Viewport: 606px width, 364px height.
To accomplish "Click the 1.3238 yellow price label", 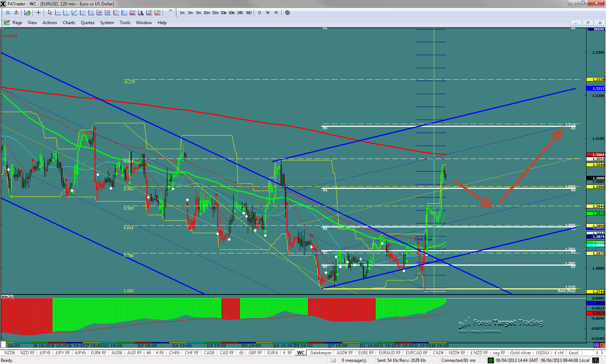I will 596,79.
